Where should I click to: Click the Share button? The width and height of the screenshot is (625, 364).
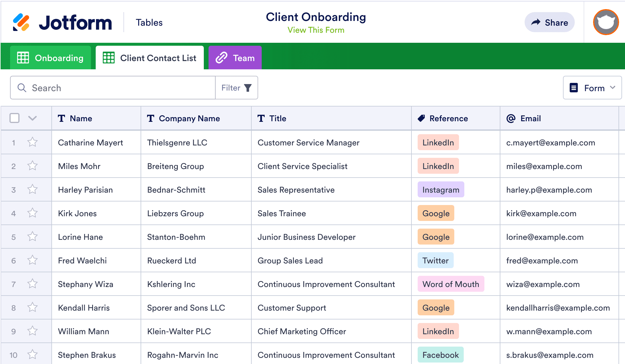(549, 22)
